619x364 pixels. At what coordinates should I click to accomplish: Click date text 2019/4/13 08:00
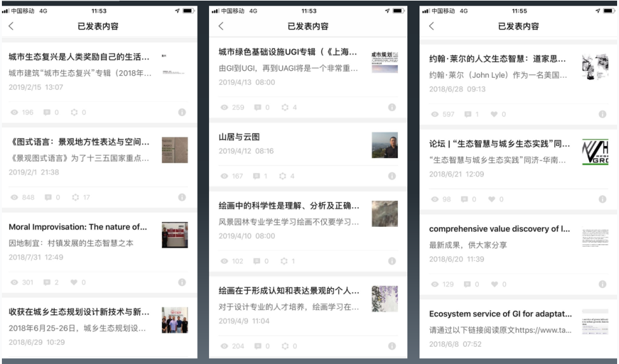247,82
